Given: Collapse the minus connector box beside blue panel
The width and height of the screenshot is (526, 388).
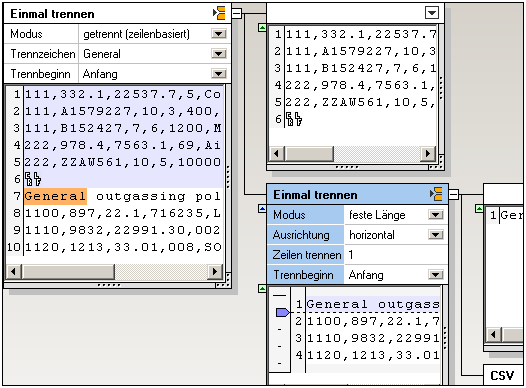Looking at the screenshot, I should pos(454,195).
